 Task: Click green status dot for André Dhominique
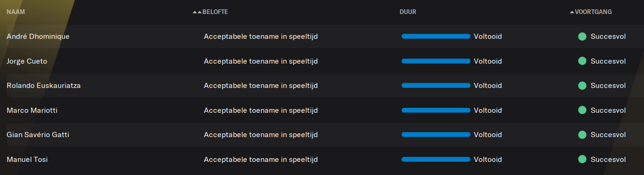pyautogui.click(x=582, y=36)
